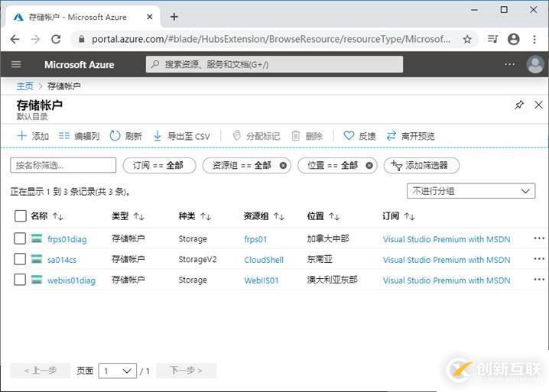Screen dimensions: 549x392
Task: Sort by 名称 column arrows
Action: pyautogui.click(x=58, y=217)
